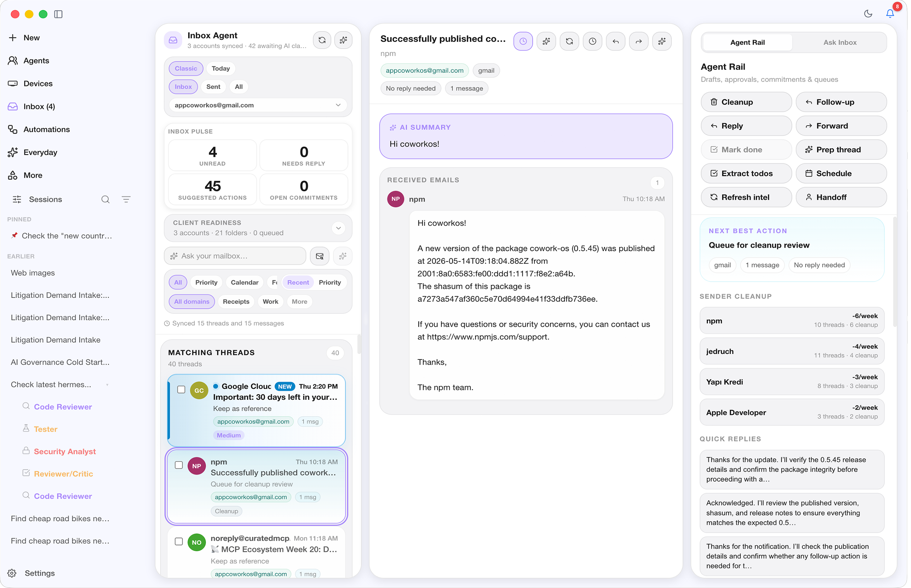Select the Sent folder tab
Screen dimensions: 911x588
[x=213, y=87]
